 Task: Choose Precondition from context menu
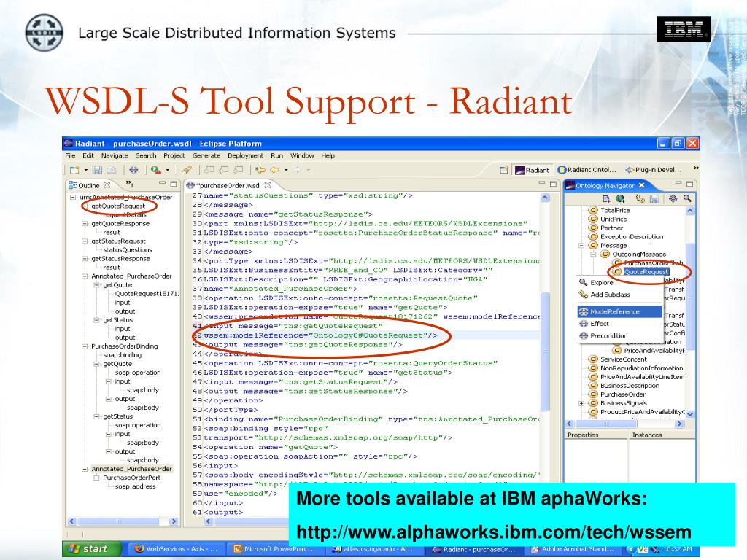[620, 335]
